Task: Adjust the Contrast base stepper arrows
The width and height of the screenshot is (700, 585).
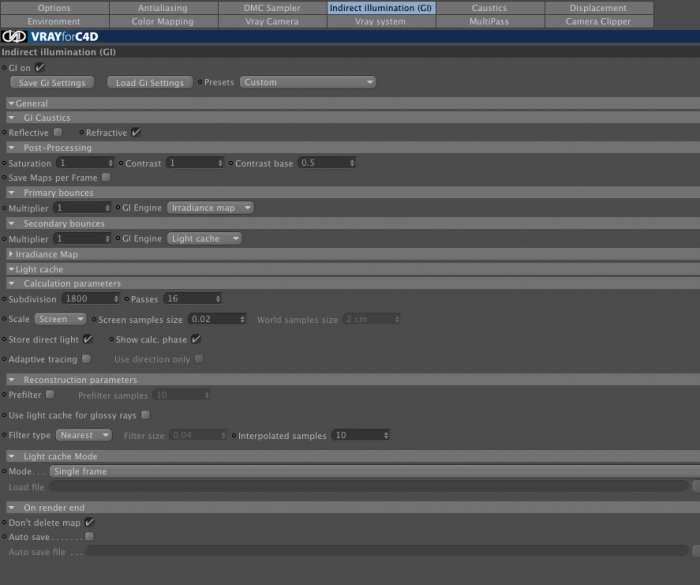Action: coord(352,163)
